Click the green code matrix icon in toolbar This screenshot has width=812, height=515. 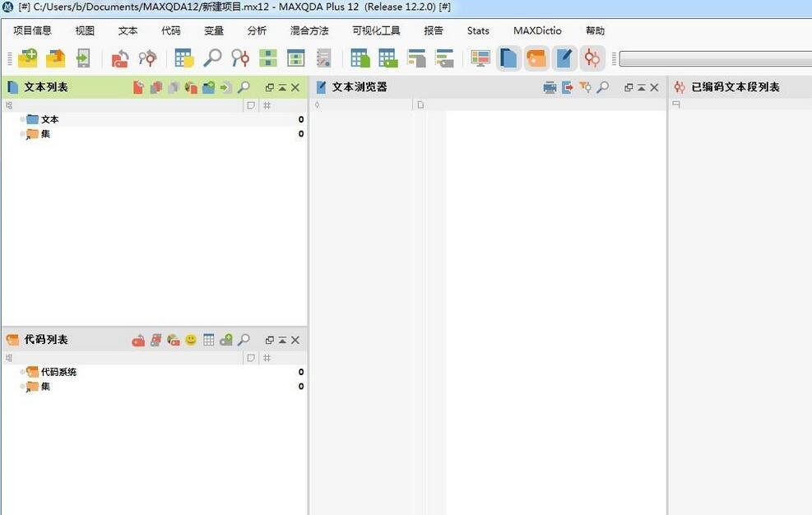pos(267,58)
